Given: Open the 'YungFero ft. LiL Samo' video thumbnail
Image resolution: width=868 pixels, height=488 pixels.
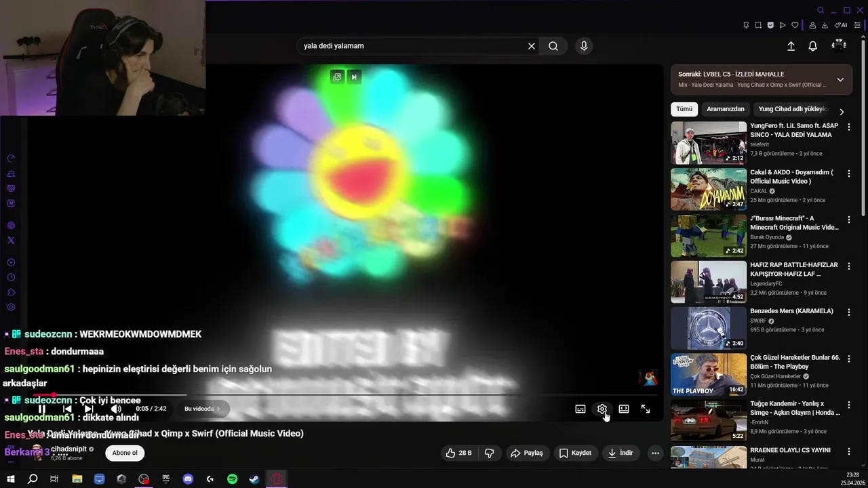Looking at the screenshot, I should coord(709,143).
